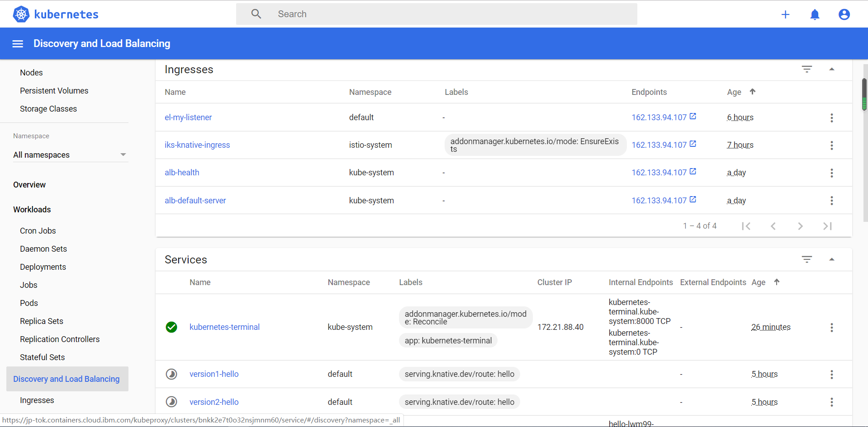Go to next page of Ingresses

click(x=800, y=226)
